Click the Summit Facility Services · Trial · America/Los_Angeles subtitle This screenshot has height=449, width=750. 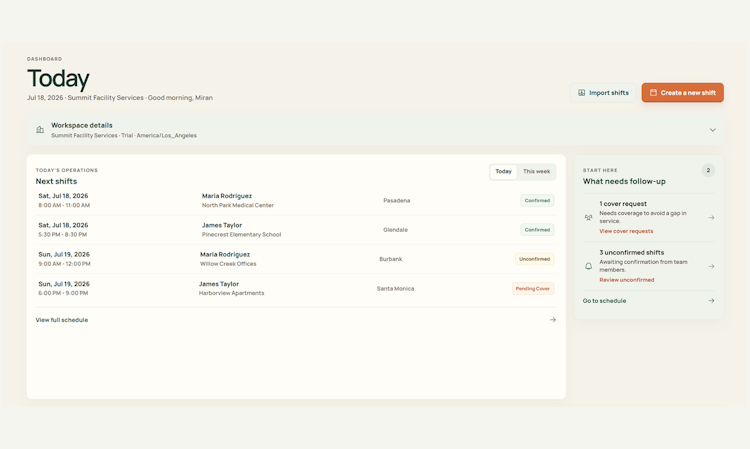point(124,136)
